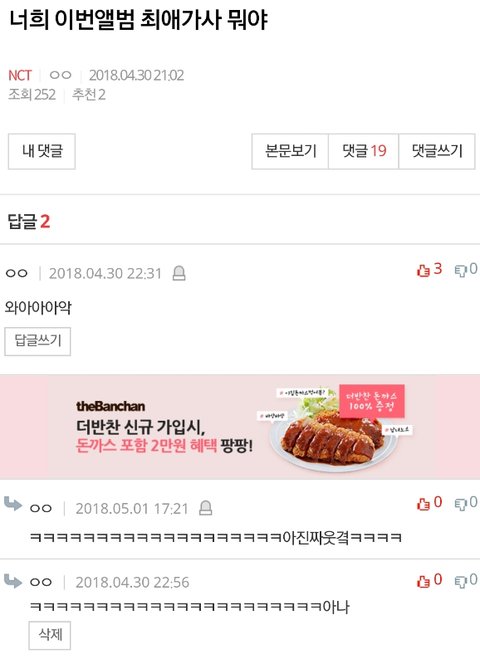This screenshot has width=480, height=664.
Task: Upvote the 2018.04.30 22:56 reply
Action: [423, 581]
